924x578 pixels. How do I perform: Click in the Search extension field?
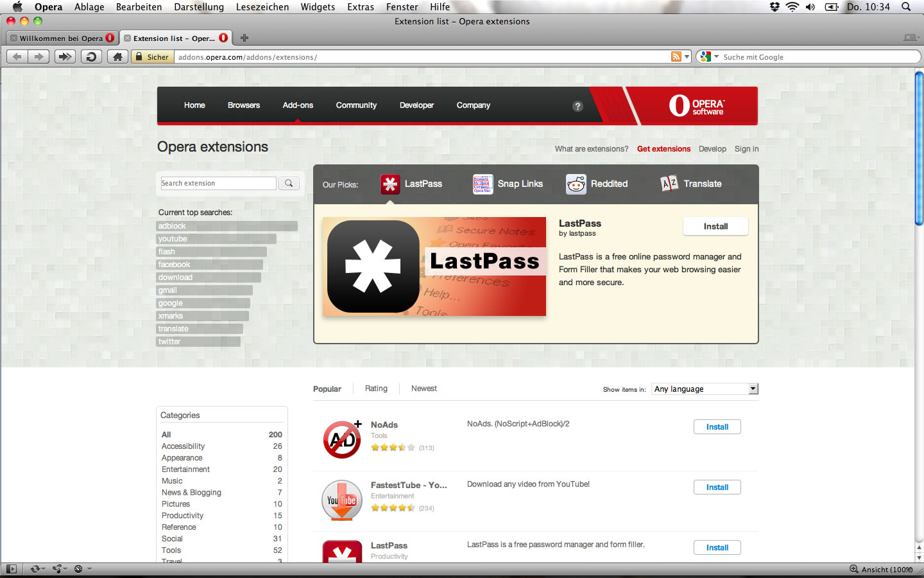[x=218, y=184]
